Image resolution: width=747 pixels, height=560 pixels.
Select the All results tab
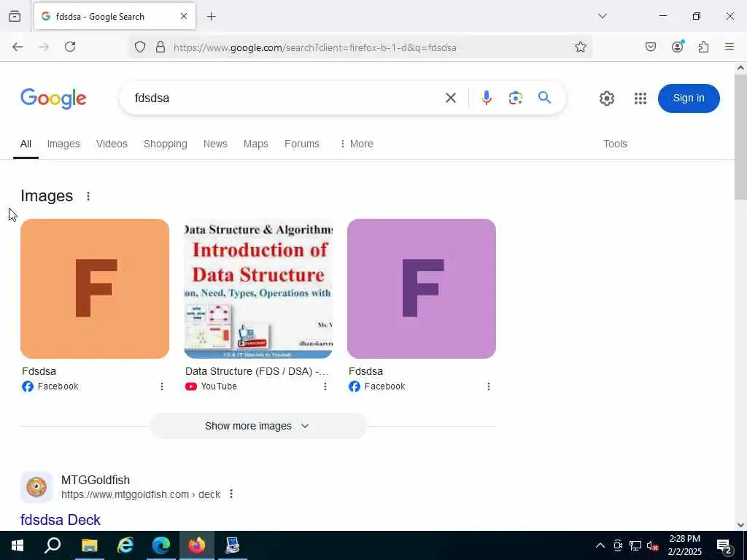26,144
